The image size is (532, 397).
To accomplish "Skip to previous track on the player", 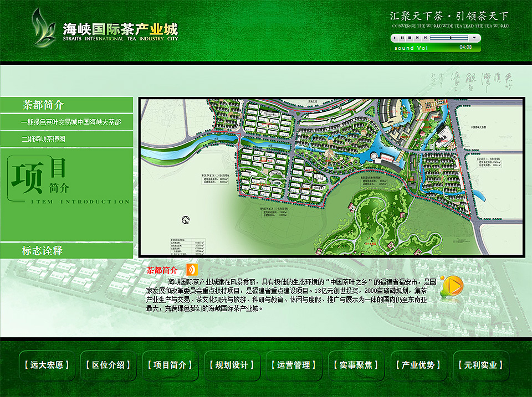I will [417, 38].
